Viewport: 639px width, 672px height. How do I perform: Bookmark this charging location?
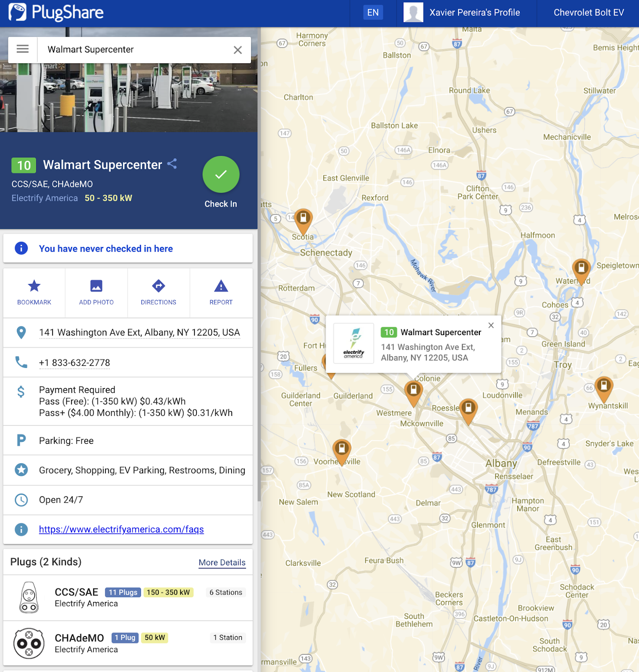34,293
